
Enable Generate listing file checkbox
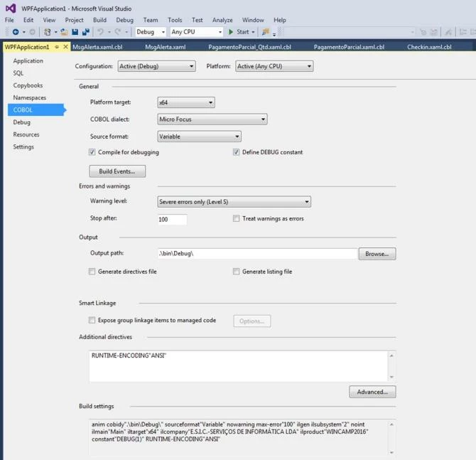tap(236, 272)
